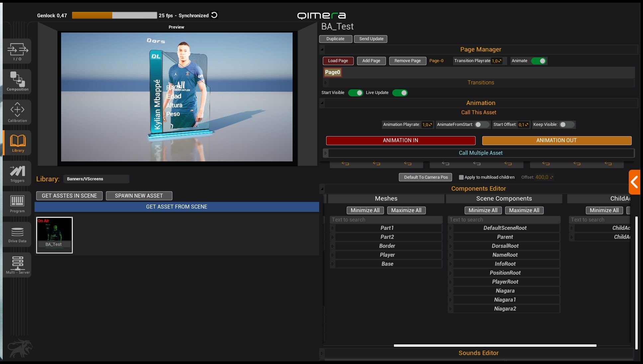643x364 pixels.
Task: Open the Composition sidebar icon
Action: pos(17,81)
